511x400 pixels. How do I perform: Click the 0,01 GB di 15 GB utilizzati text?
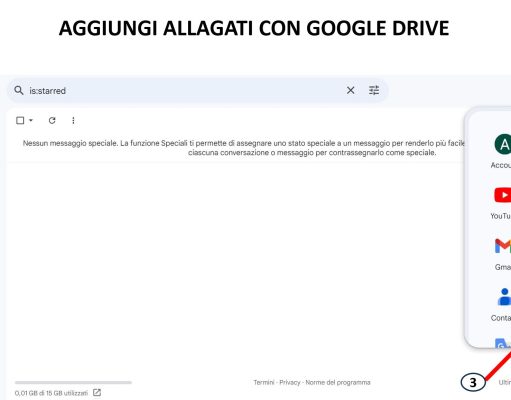click(51, 393)
